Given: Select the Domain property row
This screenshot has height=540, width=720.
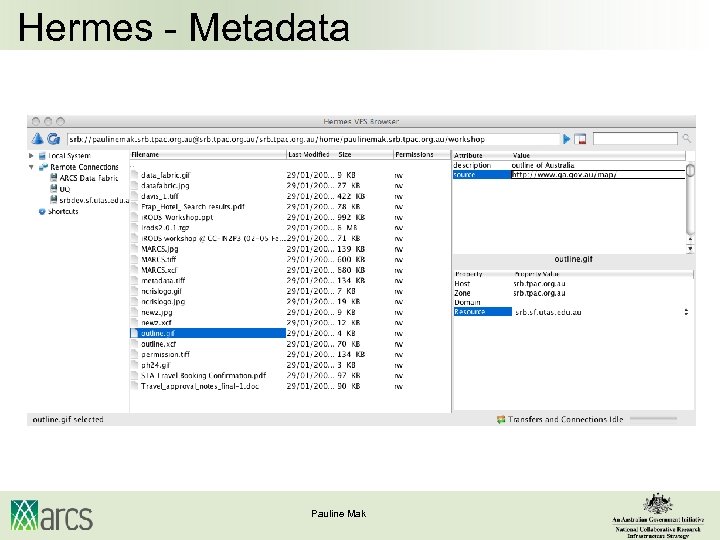Looking at the screenshot, I should tap(573, 302).
